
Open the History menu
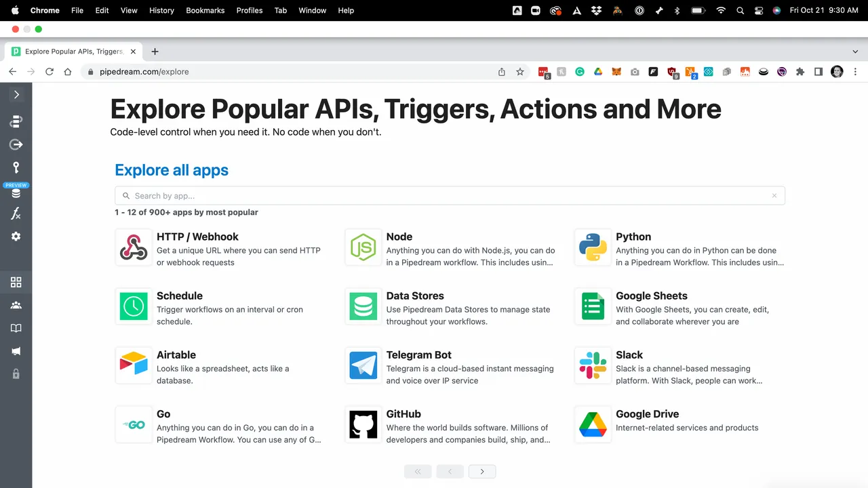pos(161,10)
